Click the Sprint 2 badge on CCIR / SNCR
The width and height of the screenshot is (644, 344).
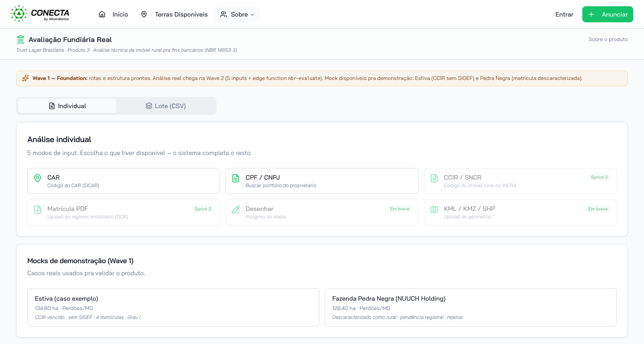599,177
